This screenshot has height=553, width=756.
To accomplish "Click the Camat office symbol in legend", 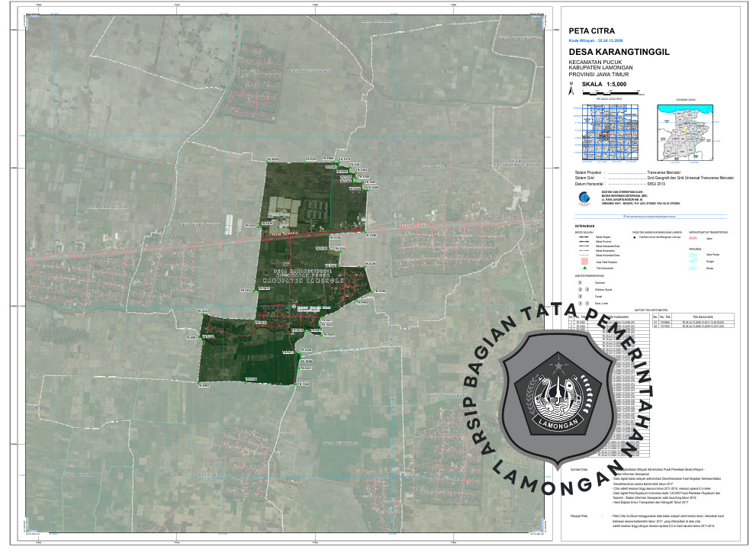I will [x=580, y=297].
